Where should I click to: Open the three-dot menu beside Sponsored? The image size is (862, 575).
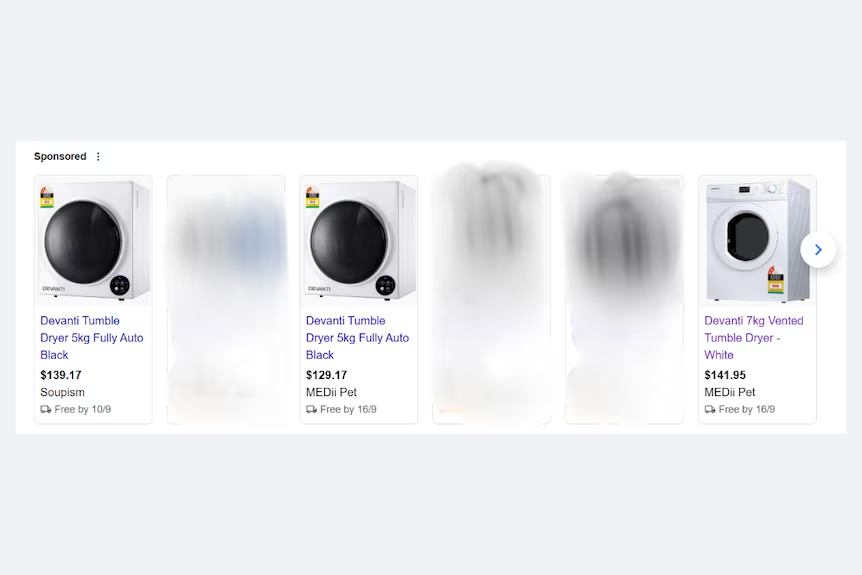coord(98,157)
